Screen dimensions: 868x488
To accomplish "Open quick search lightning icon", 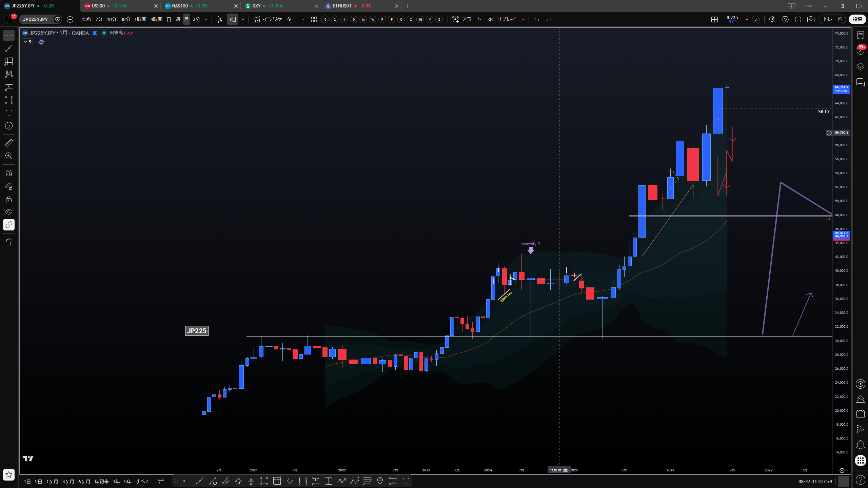I will coord(772,19).
